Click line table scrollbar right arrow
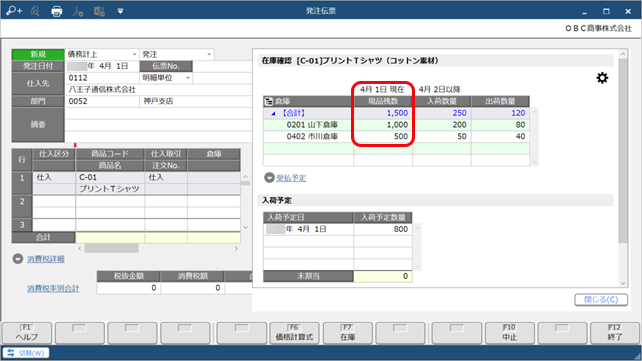The image size is (642, 361). [236, 248]
